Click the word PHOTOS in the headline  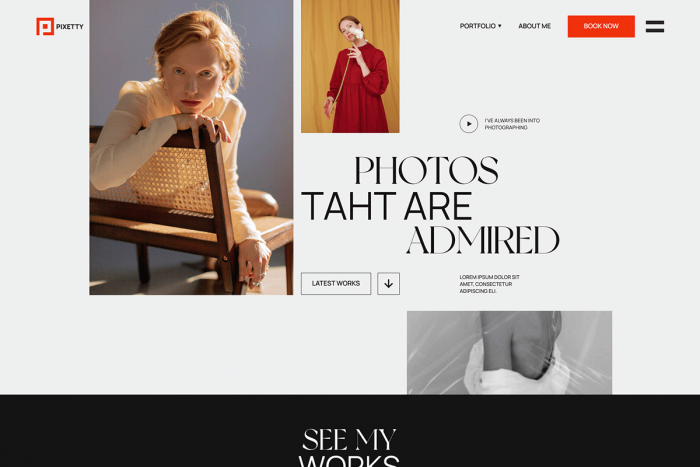coord(426,170)
